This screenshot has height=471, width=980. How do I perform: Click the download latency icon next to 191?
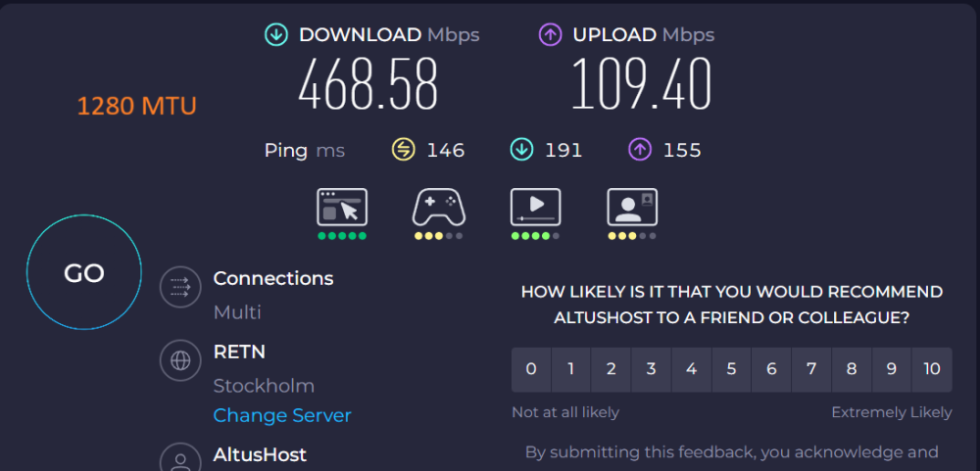[x=521, y=150]
